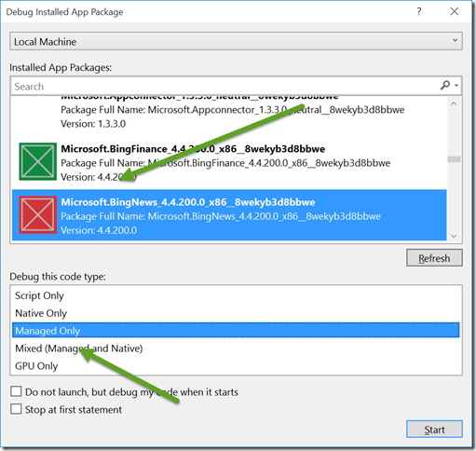Click the red BingNews package icon
The height and width of the screenshot is (451, 476).
tap(38, 215)
